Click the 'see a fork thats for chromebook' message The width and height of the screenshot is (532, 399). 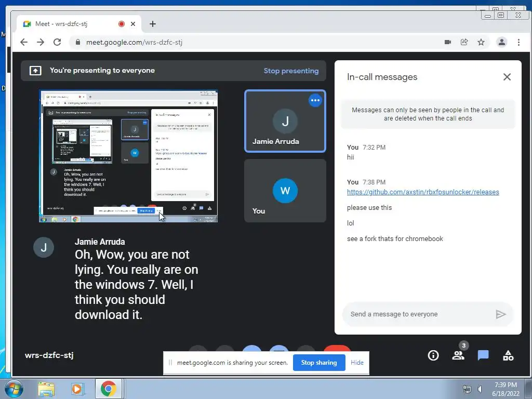coord(395,239)
